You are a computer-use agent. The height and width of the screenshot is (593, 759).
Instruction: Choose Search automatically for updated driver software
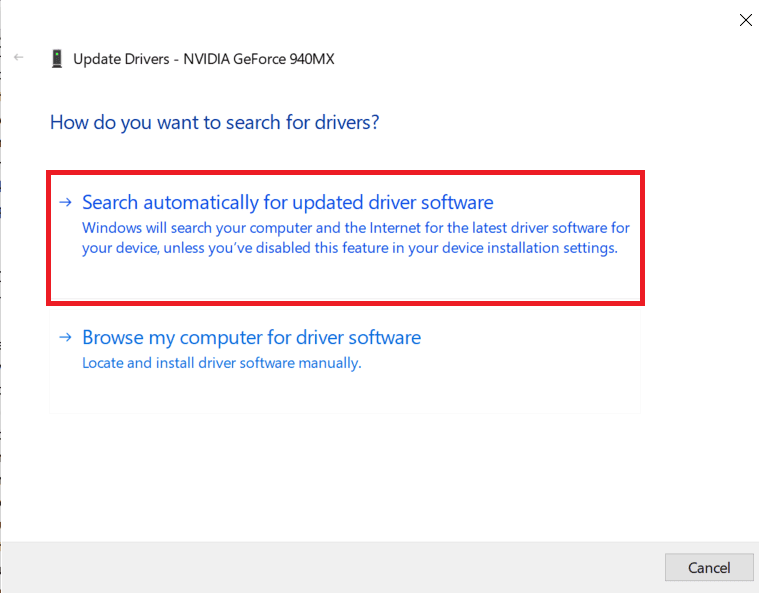[345, 238]
